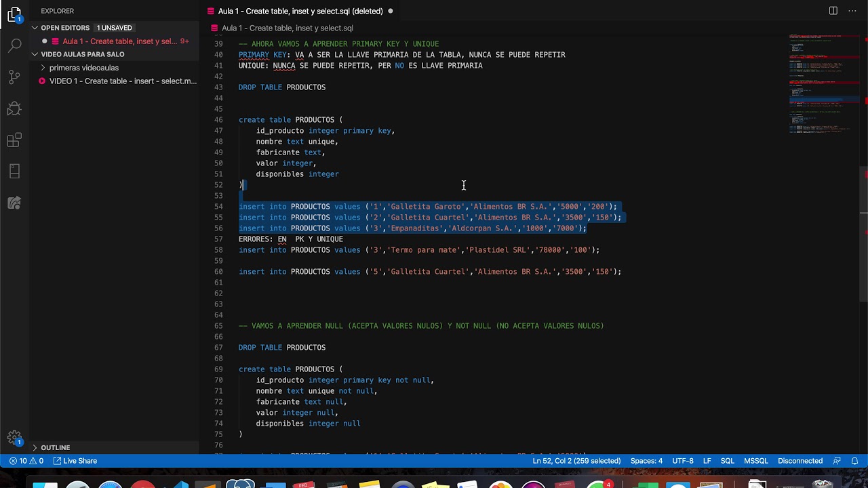Open Source Control view icon
868x488 pixels.
coord(14,77)
